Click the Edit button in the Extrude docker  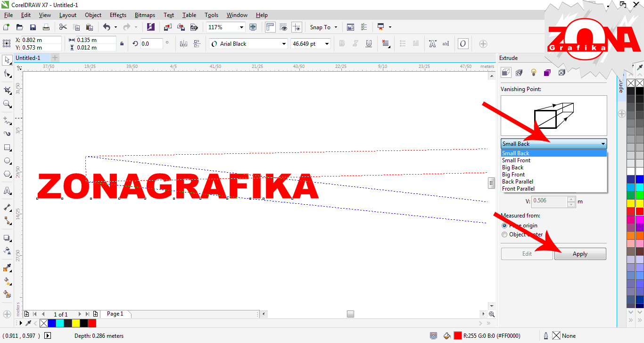click(x=527, y=253)
